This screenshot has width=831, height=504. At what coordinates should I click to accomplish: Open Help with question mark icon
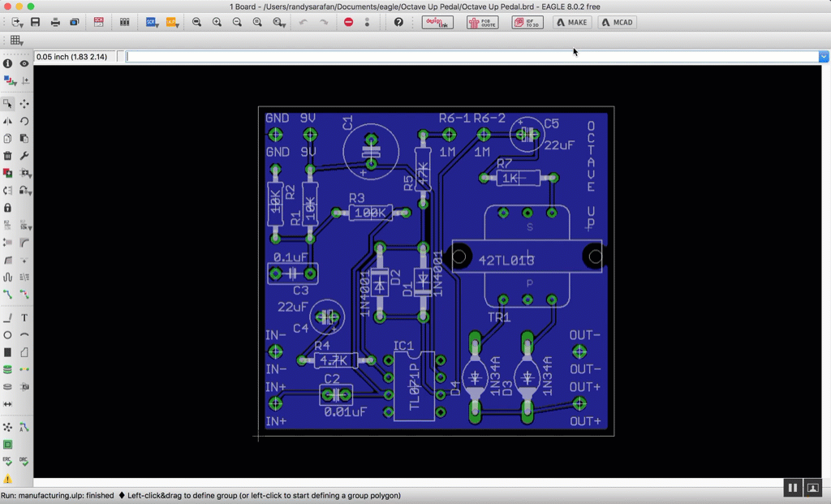tap(398, 22)
